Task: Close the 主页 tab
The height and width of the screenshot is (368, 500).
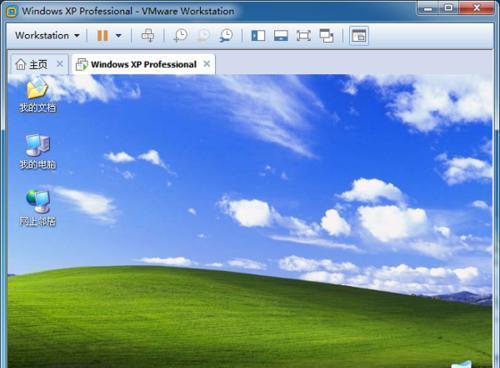Action: click(x=60, y=63)
